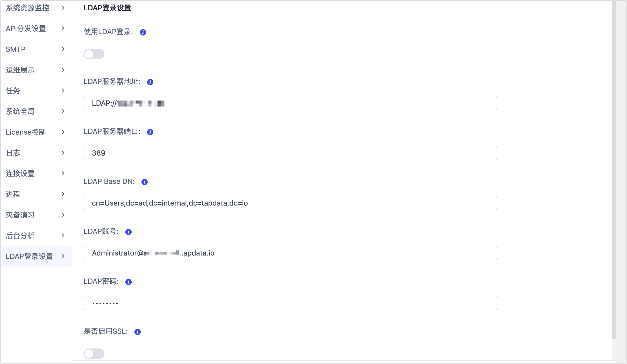The width and height of the screenshot is (627, 364).
Task: Expand the 系统资源监控 chevron arrow
Action: [x=63, y=8]
